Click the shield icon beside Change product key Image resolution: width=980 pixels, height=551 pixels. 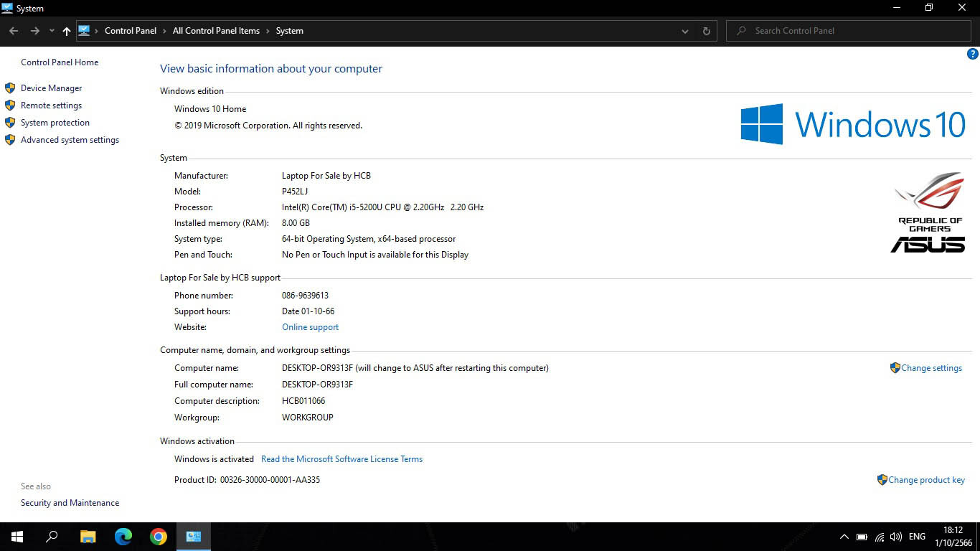point(882,480)
